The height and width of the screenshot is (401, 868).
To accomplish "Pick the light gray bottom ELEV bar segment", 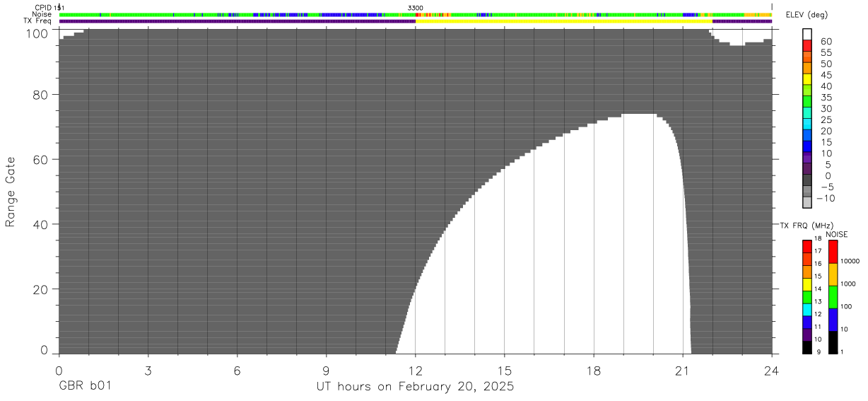I will (x=807, y=202).
